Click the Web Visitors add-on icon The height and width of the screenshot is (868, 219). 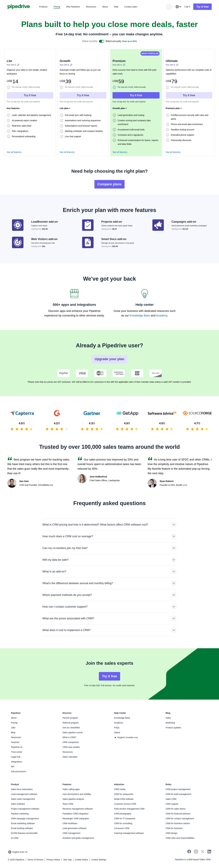coord(18,242)
